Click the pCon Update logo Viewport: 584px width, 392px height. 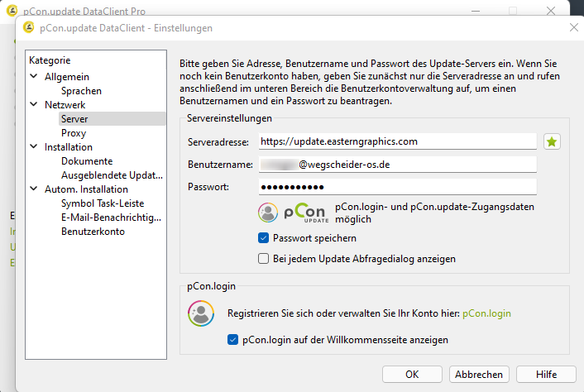pos(306,213)
